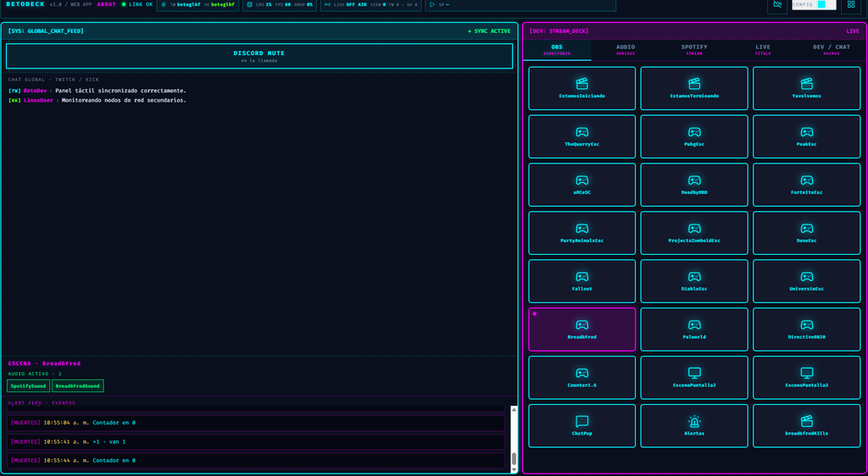The width and height of the screenshot is (868, 476).
Task: Open the SPOTIFY Stream tab
Action: [x=694, y=50]
